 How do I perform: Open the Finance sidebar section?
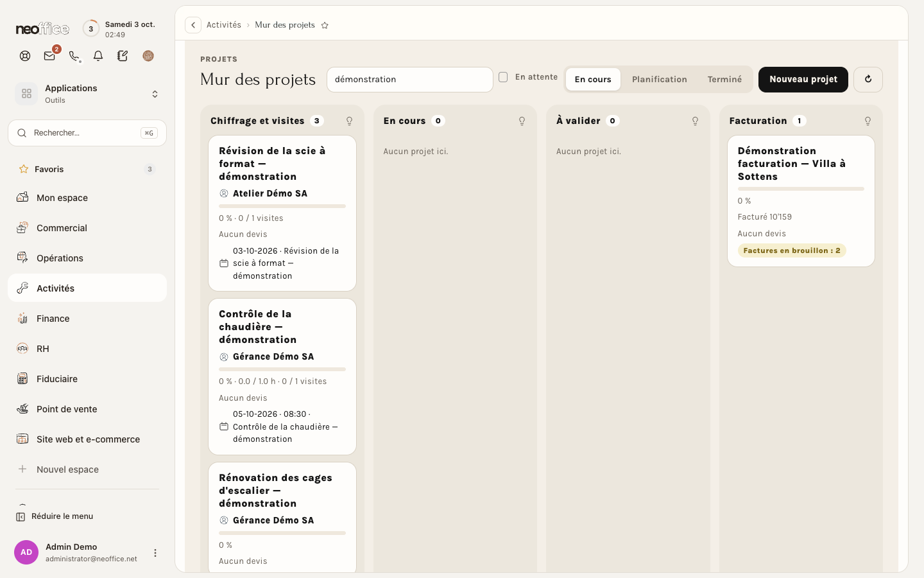87,319
